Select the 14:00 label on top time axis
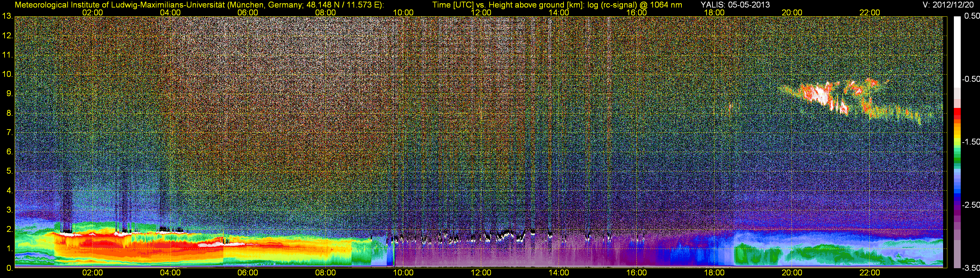The height and width of the screenshot is (278, 980). point(559,12)
